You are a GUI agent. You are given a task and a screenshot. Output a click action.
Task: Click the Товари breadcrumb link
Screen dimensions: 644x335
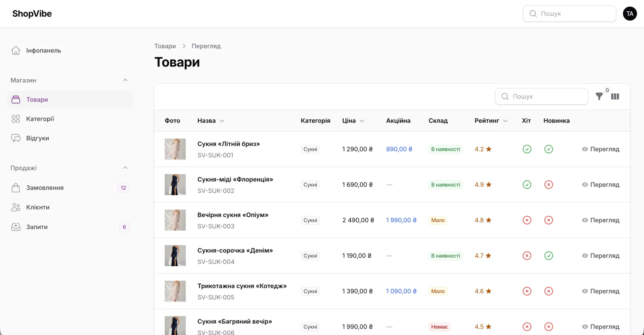(165, 46)
